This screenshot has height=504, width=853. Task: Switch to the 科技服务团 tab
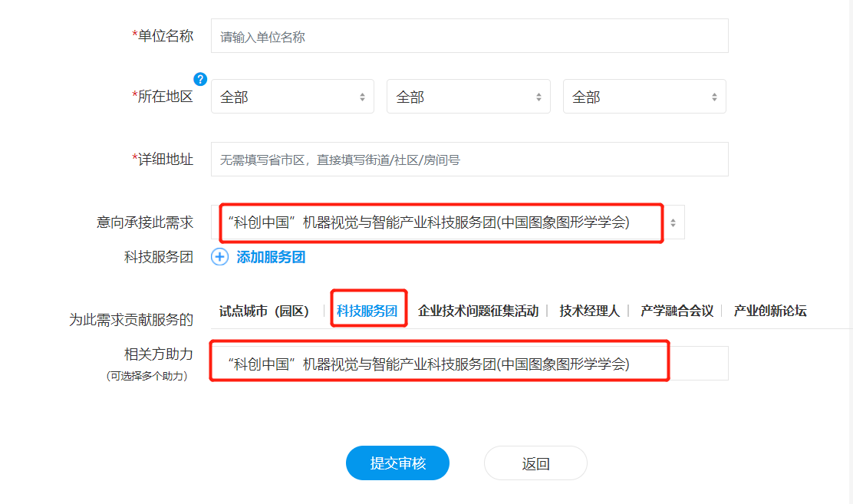point(367,311)
